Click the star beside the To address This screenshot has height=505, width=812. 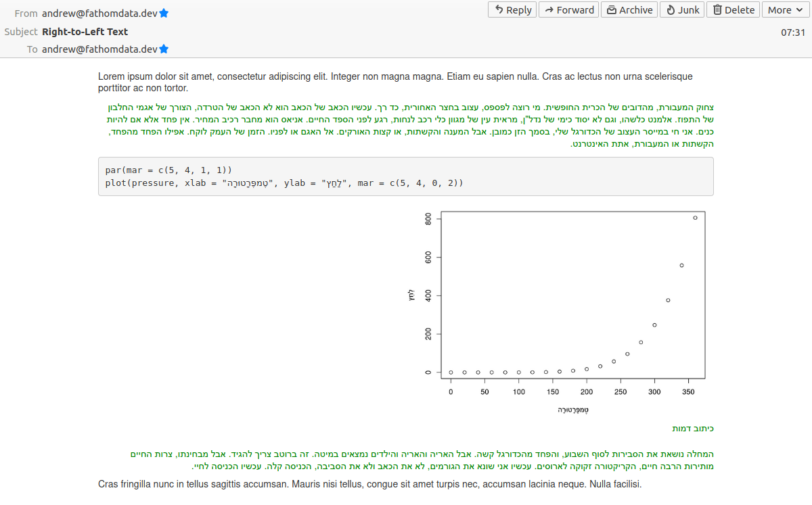point(164,49)
